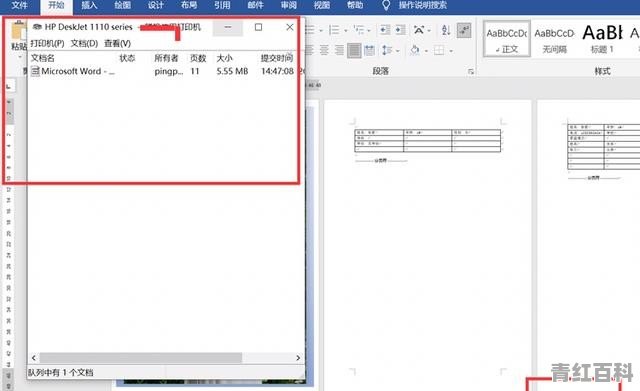
Task: Toggle Justify alignment button
Action: point(354,50)
